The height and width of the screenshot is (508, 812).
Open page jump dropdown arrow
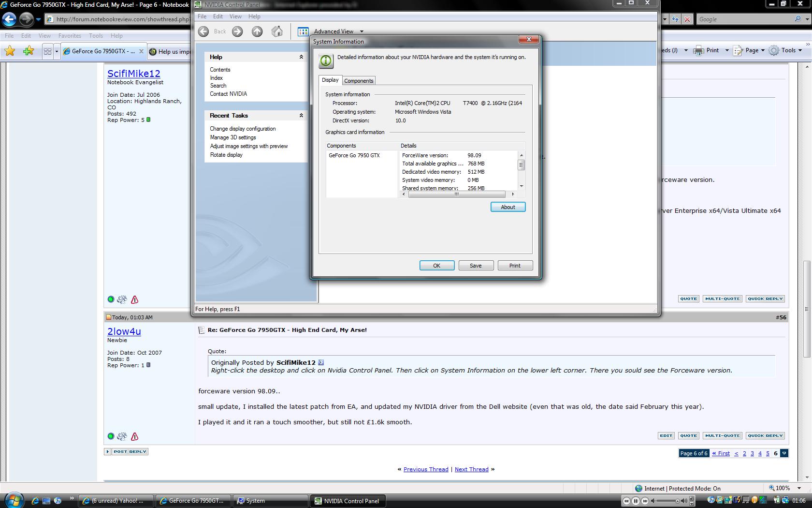[x=784, y=453]
